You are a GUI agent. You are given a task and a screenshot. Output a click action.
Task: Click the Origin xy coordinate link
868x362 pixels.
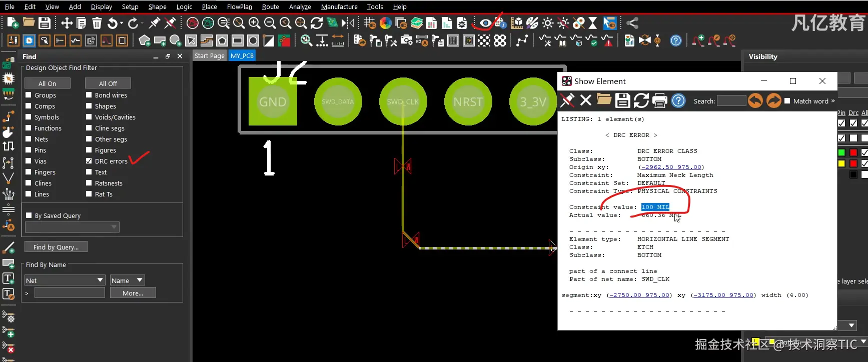671,167
